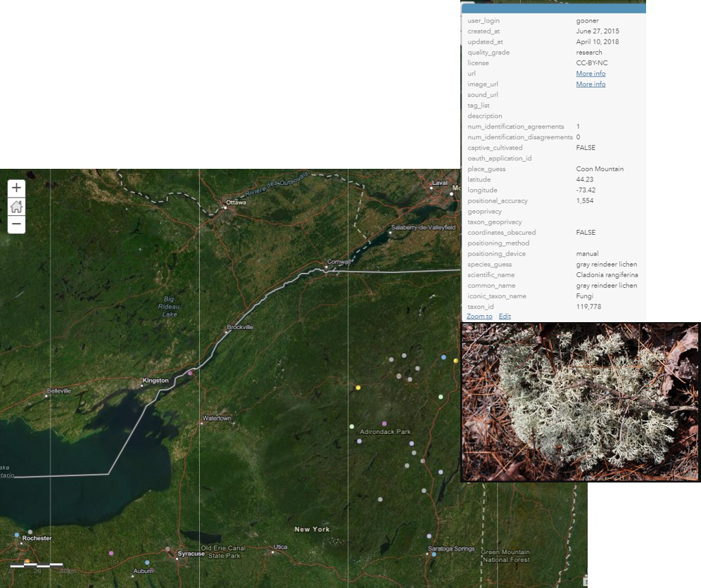Reset map to home extent
Viewport: 701px width, 588px height.
(16, 207)
